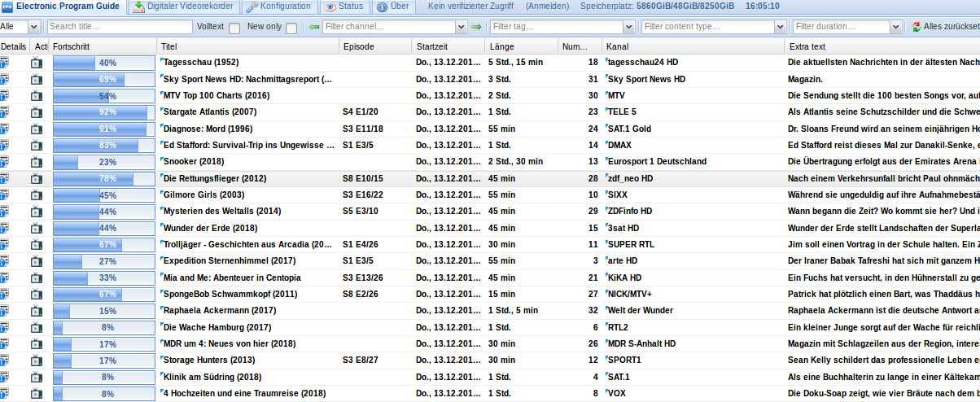Open details icon for Storage Hunters row
The height and width of the screenshot is (402, 980).
click(x=4, y=360)
